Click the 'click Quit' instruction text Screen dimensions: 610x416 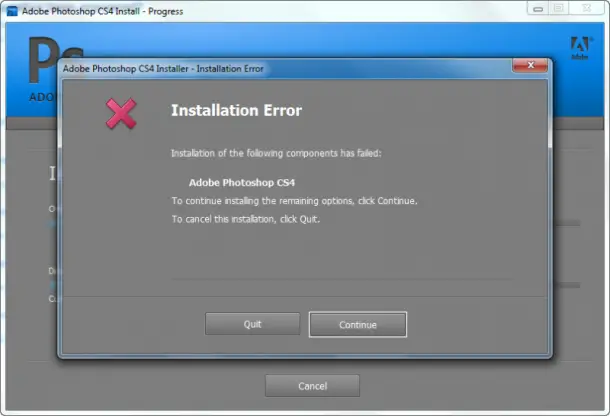pyautogui.click(x=300, y=219)
